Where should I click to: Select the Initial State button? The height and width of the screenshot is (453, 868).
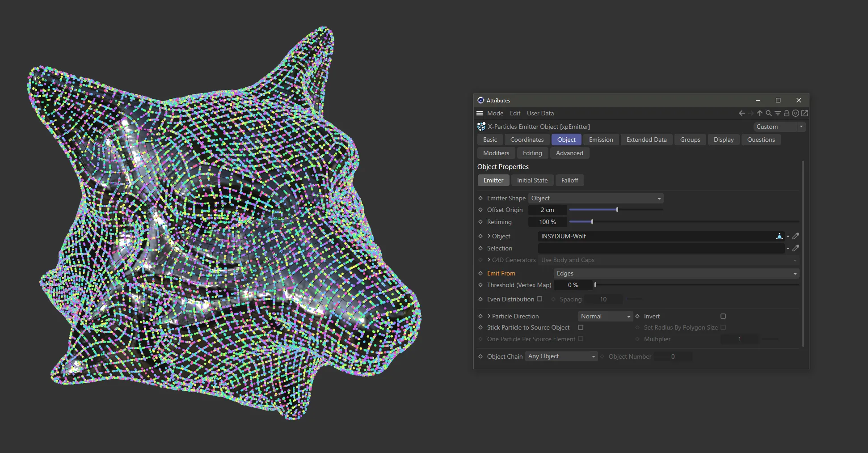(x=532, y=180)
